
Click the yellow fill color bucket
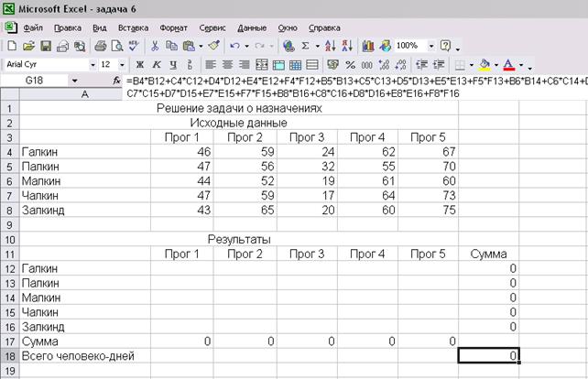(x=485, y=65)
